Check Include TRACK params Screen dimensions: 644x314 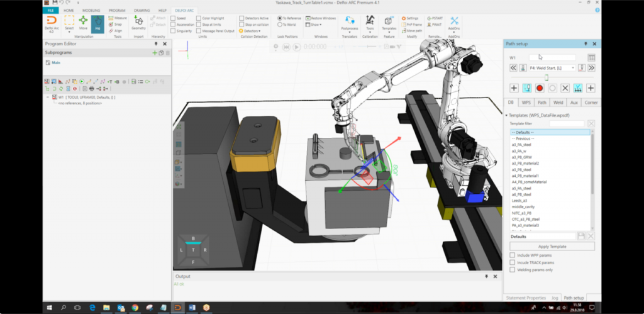(512, 262)
